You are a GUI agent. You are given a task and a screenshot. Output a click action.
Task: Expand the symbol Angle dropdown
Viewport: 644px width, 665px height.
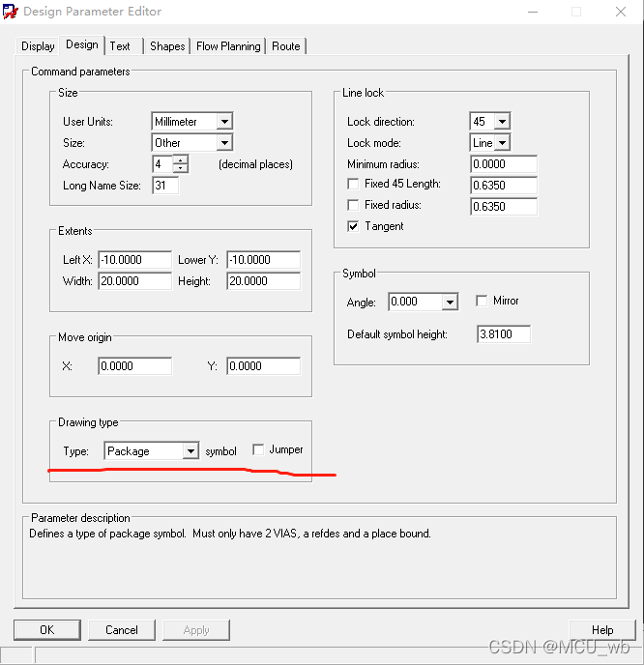(x=449, y=303)
